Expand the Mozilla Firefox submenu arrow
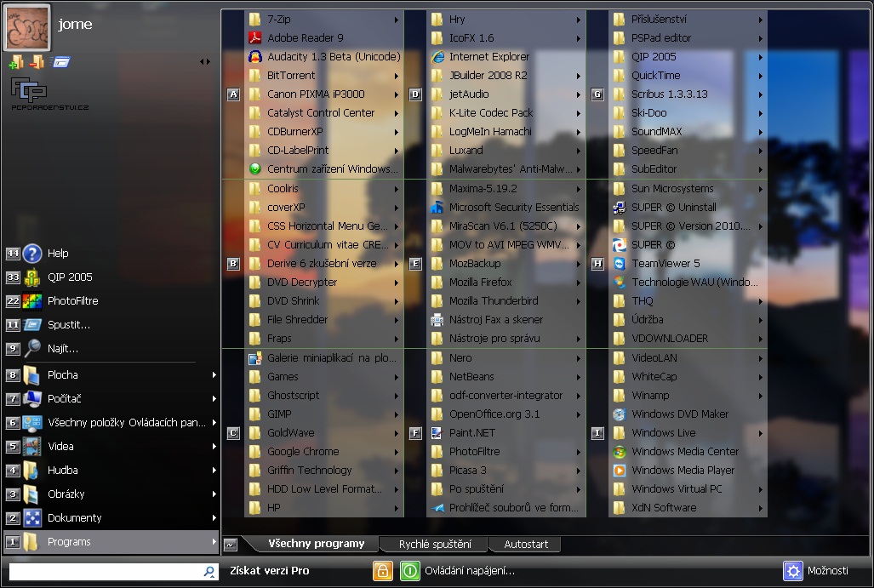Viewport: 874px width, 588px height. pyautogui.click(x=579, y=283)
